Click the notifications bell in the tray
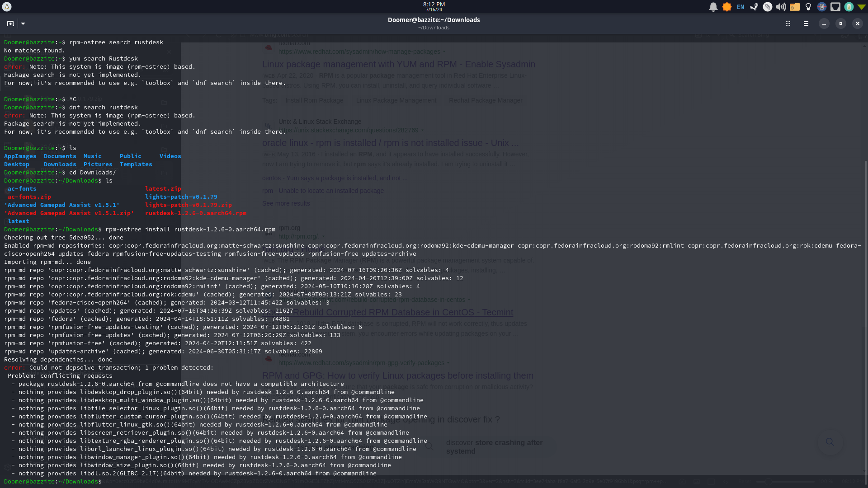The width and height of the screenshot is (868, 488). click(713, 7)
